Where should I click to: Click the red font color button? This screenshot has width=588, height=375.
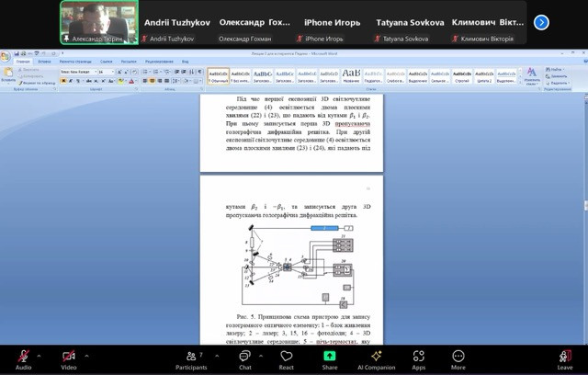131,81
